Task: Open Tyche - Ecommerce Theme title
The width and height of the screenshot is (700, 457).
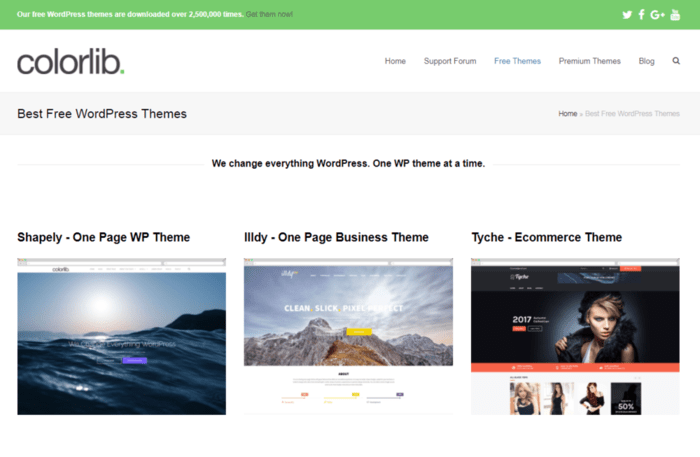Action: 546,237
